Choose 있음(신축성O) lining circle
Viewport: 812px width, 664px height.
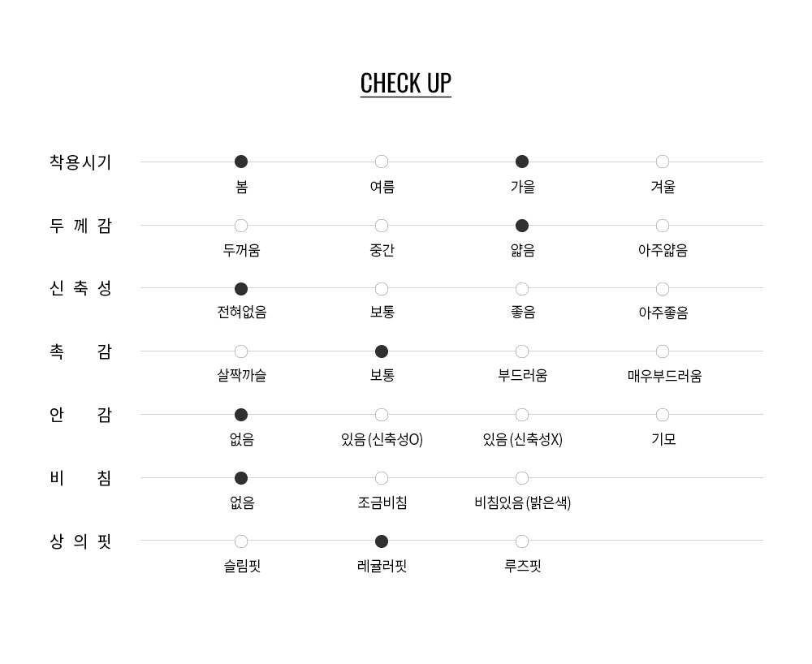tap(382, 415)
